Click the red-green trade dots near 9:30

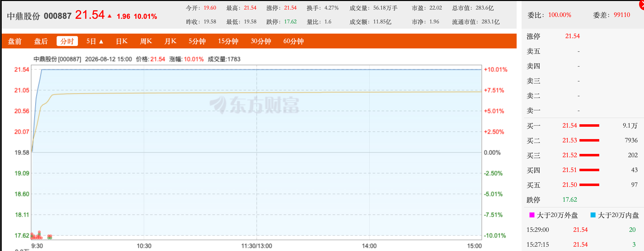(x=41, y=235)
